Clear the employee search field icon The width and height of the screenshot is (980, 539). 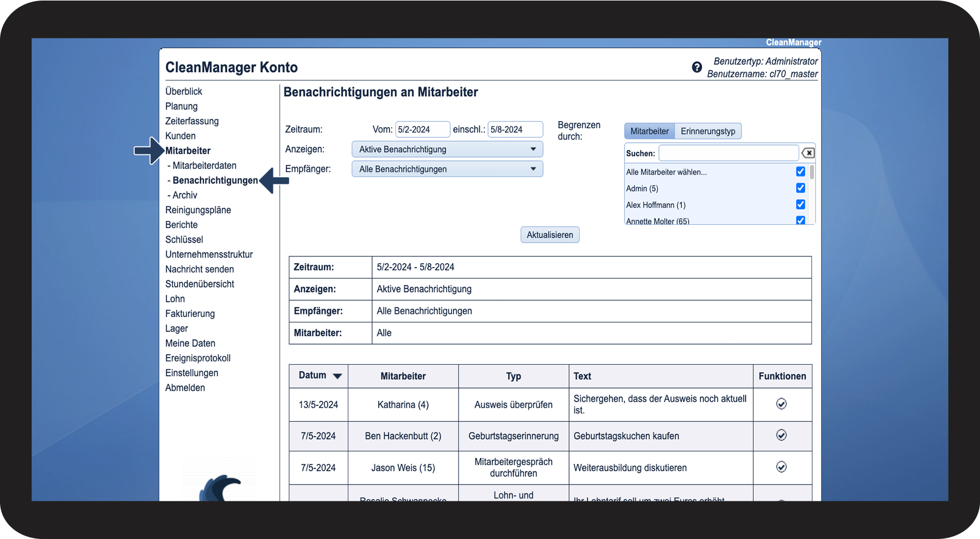(808, 153)
